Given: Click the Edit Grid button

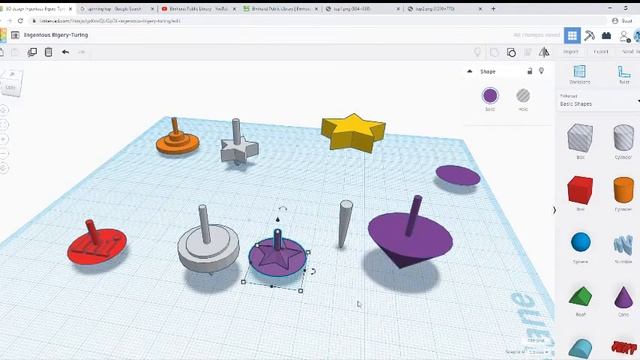Looking at the screenshot, I should point(536,340).
